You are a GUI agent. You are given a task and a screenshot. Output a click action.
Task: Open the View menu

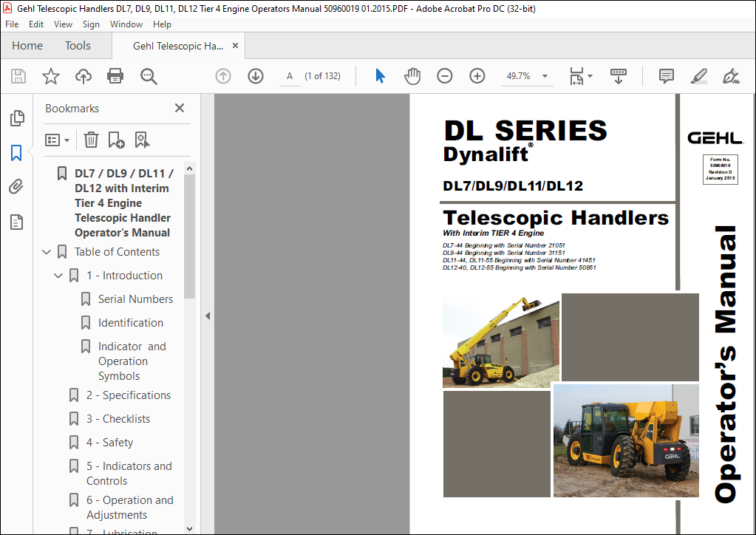coord(63,24)
